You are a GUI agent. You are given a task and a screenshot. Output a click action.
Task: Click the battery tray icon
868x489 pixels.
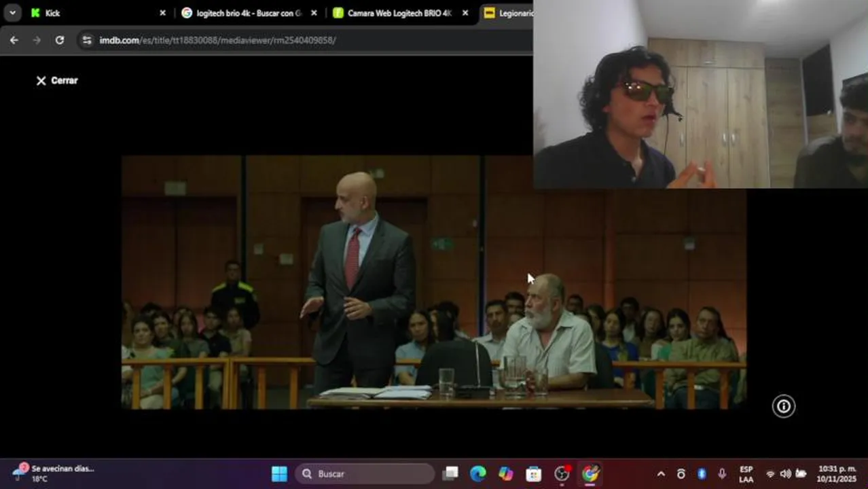pyautogui.click(x=801, y=474)
